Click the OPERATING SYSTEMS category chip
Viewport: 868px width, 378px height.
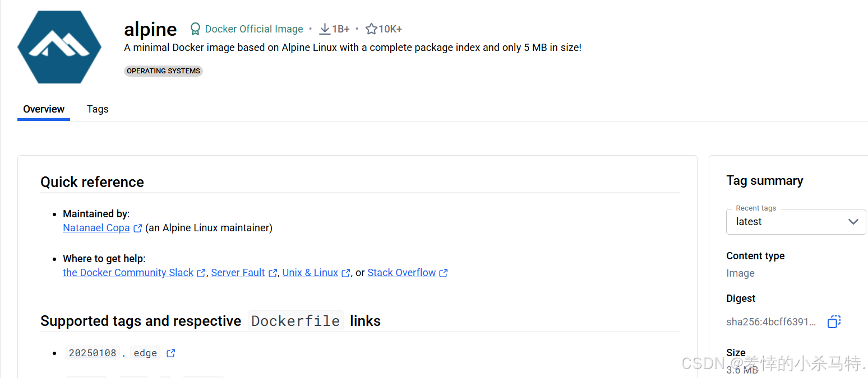(163, 71)
